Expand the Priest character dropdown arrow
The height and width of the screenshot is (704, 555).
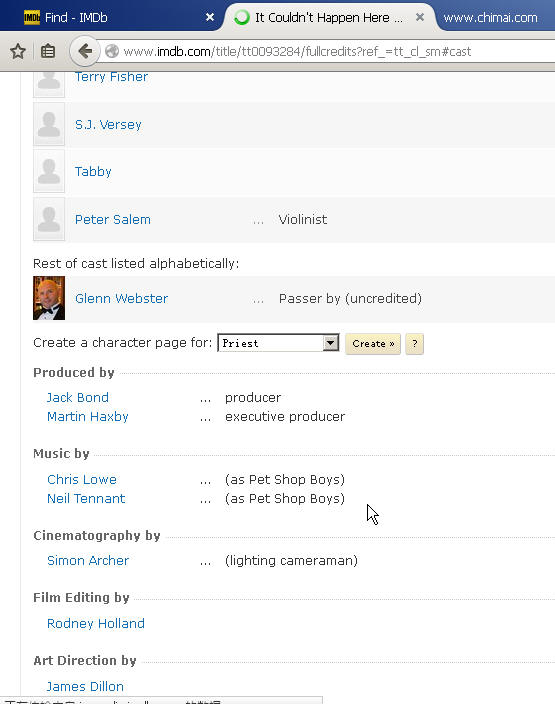point(331,343)
